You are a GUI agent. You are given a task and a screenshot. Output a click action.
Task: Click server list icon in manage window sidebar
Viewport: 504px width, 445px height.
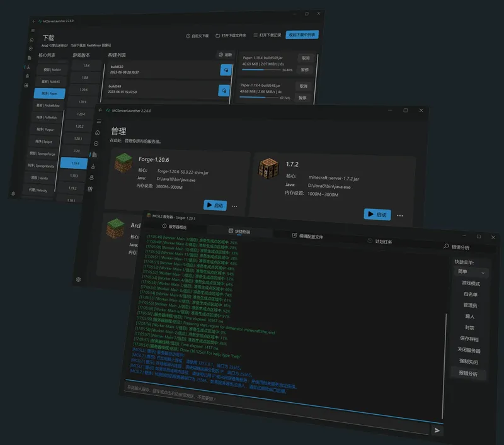tap(94, 155)
